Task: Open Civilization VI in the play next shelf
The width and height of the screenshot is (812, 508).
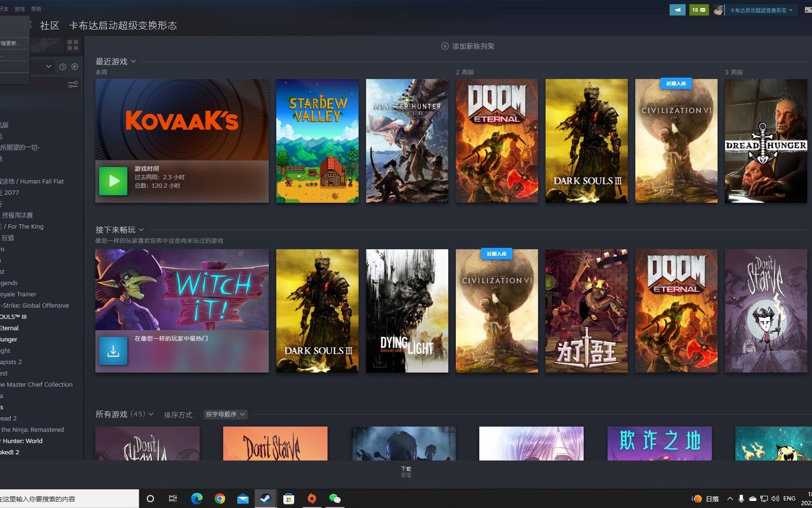Action: pyautogui.click(x=497, y=311)
